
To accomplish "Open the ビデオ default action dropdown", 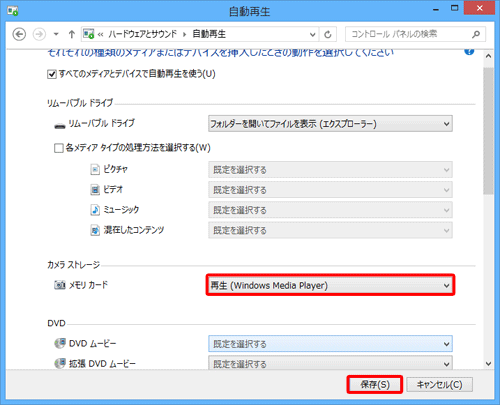I will point(330,190).
